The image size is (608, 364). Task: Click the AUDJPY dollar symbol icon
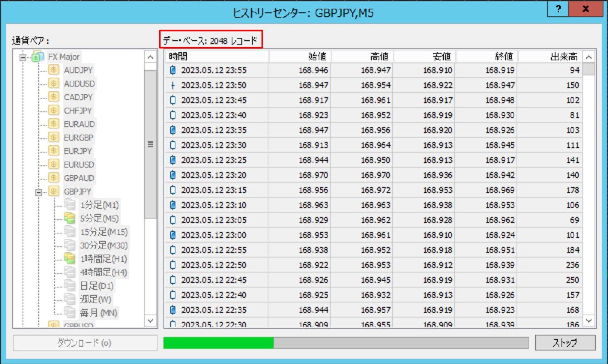click(54, 70)
